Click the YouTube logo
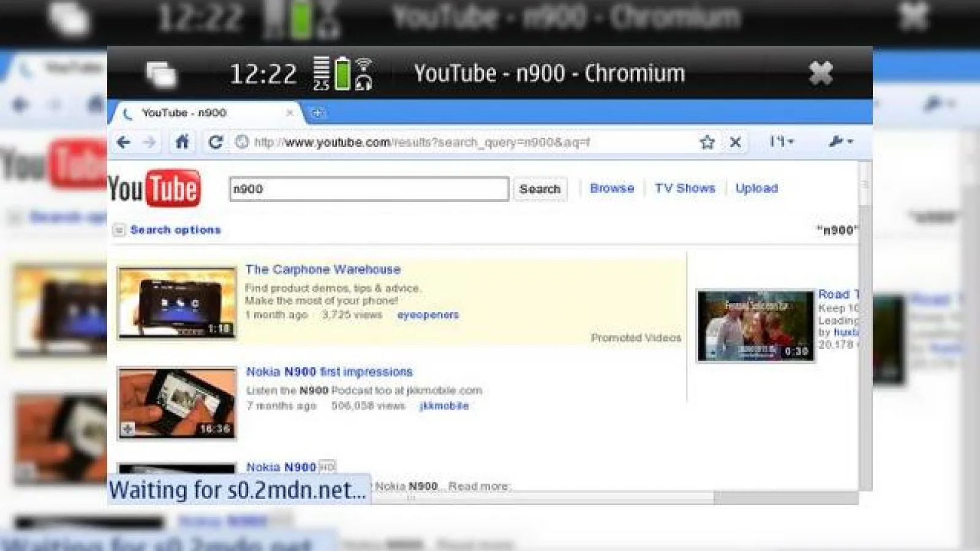The height and width of the screenshot is (551, 980). pyautogui.click(x=154, y=188)
